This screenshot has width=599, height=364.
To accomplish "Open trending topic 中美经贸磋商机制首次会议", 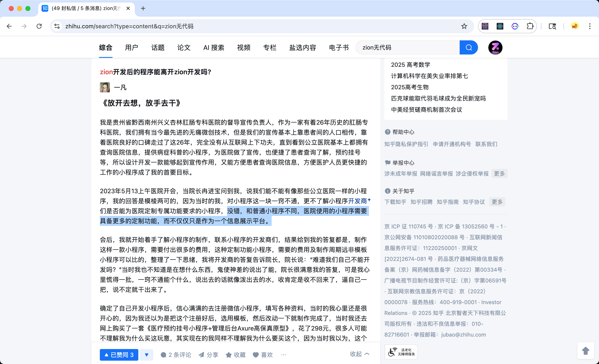I will point(426,109).
